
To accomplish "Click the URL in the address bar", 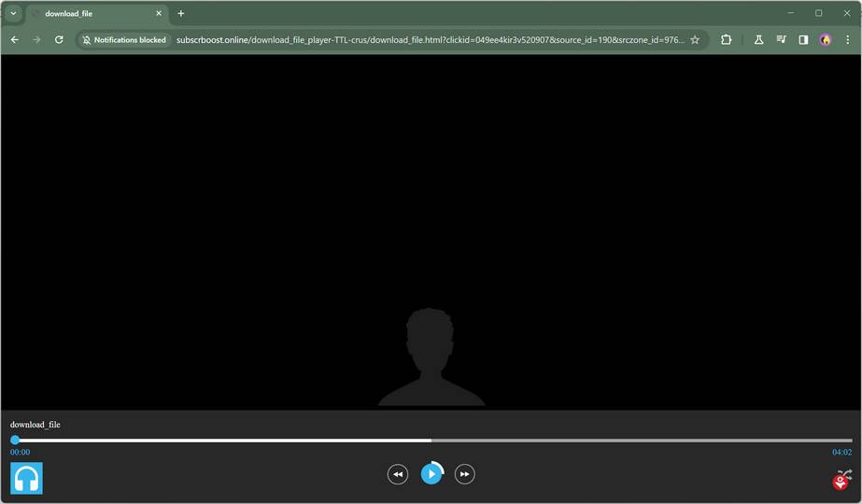I will 430,39.
